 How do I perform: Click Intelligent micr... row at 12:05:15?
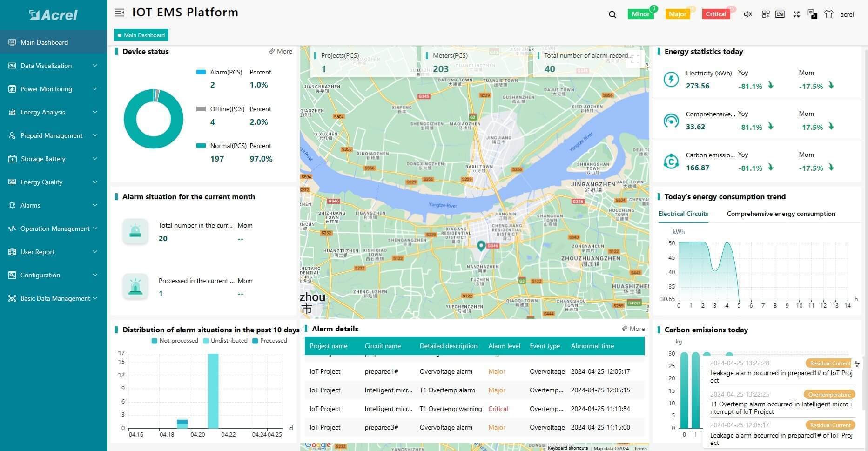(475, 390)
